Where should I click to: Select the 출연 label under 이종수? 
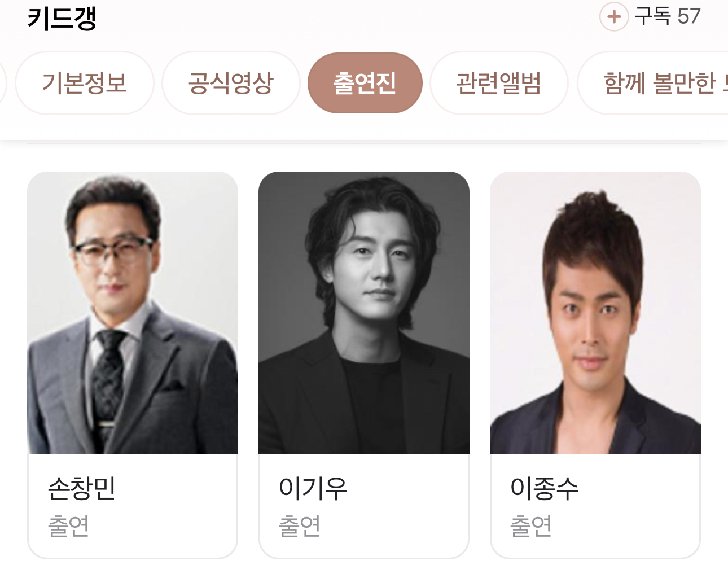tap(531, 525)
